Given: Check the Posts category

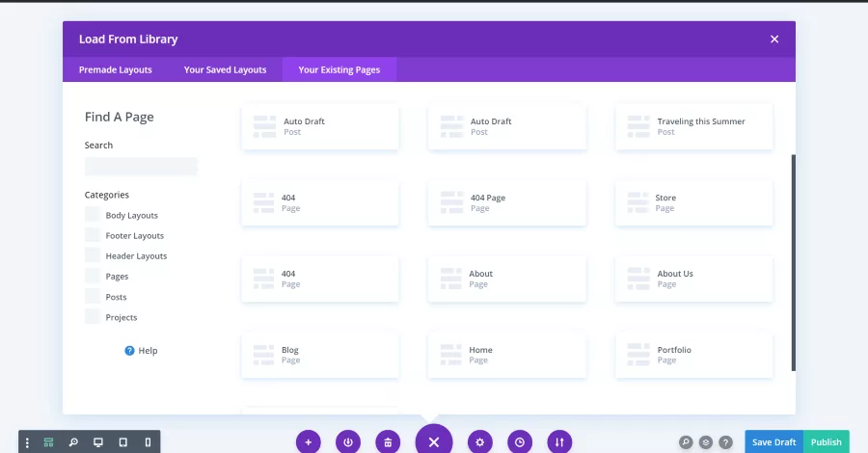Looking at the screenshot, I should click(93, 297).
